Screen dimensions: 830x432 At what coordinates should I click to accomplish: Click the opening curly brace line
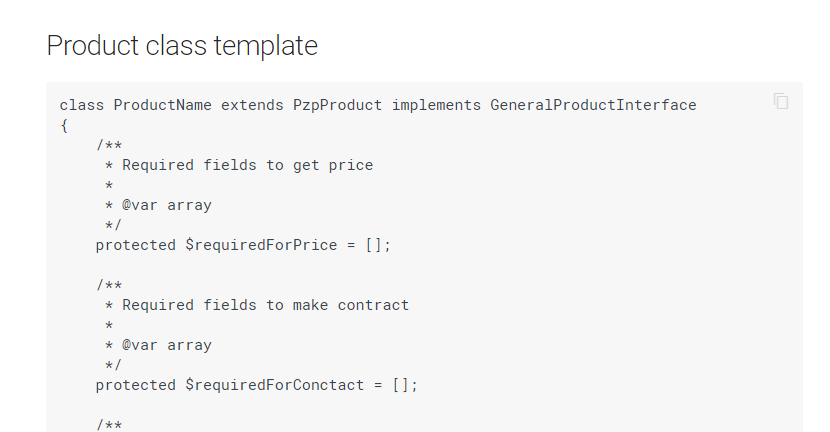tap(64, 125)
